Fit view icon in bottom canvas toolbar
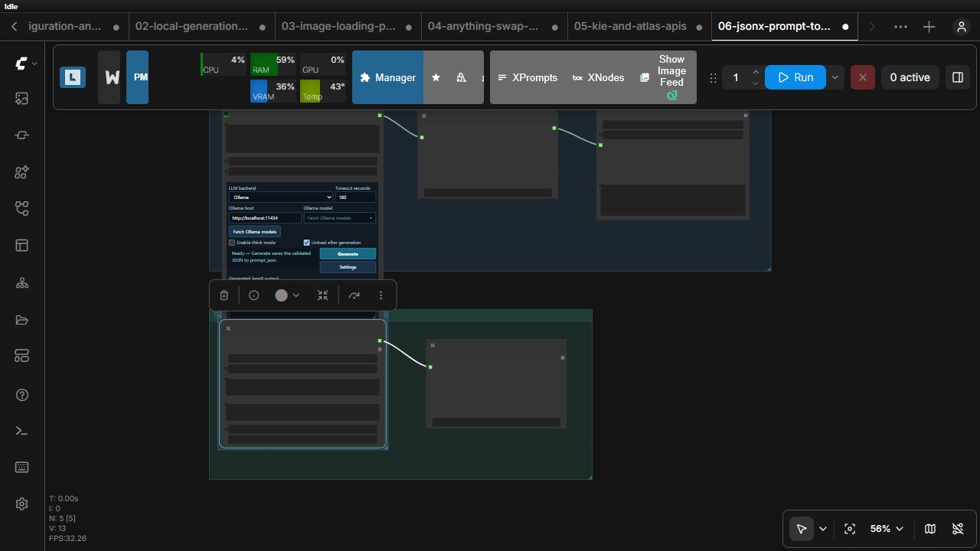980x551 pixels. pos(849,529)
